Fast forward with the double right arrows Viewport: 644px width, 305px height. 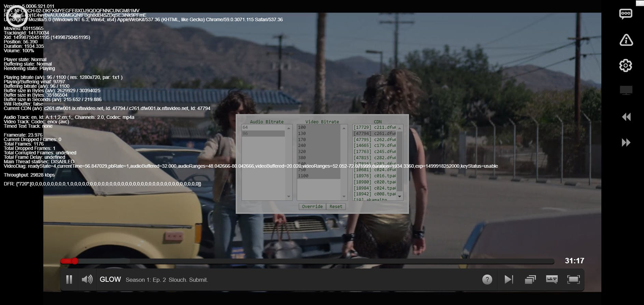tap(626, 142)
